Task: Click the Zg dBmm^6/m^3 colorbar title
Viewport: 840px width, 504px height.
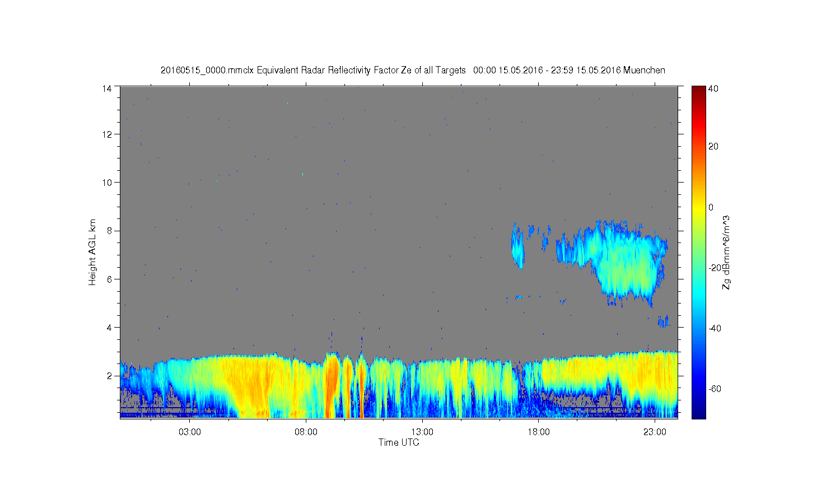Action: point(726,253)
